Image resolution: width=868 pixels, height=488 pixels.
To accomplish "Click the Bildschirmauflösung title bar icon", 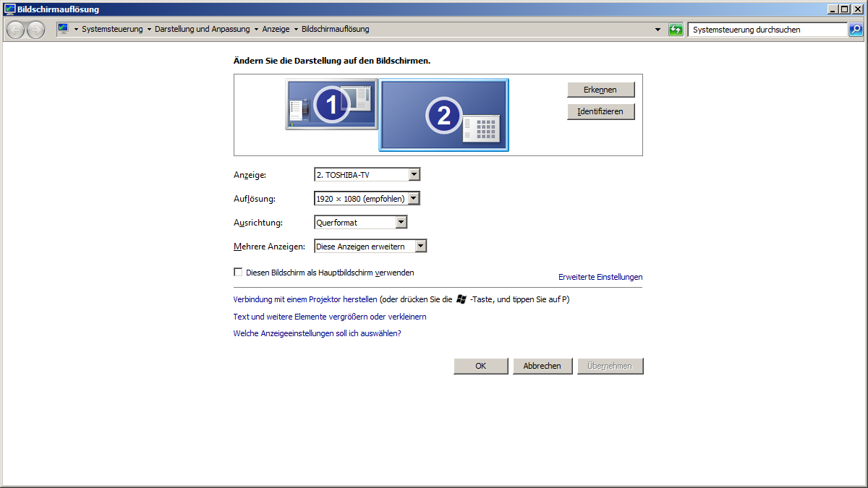I will point(9,9).
